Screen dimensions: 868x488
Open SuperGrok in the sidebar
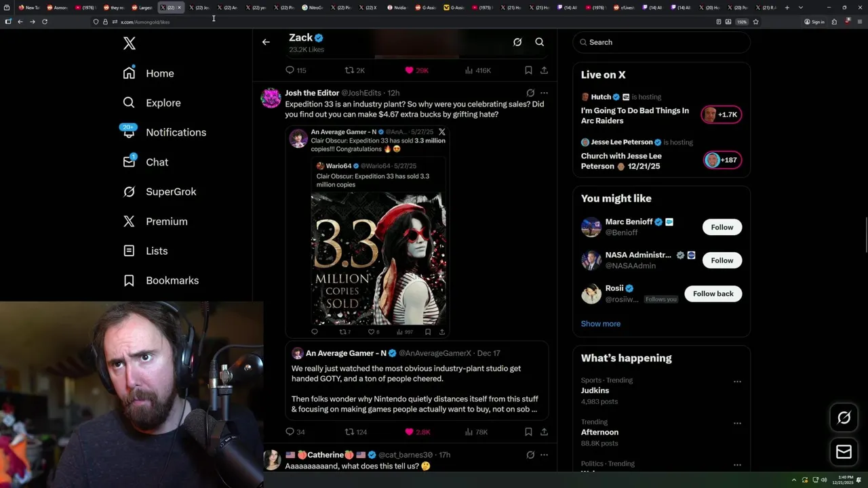tap(159, 192)
